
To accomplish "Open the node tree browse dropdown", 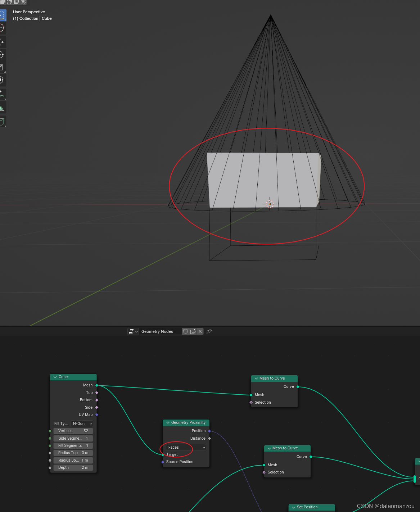I will [133, 331].
